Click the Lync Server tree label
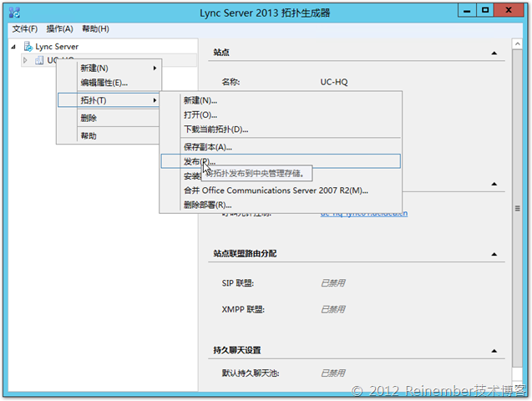The image size is (532, 401). click(57, 47)
